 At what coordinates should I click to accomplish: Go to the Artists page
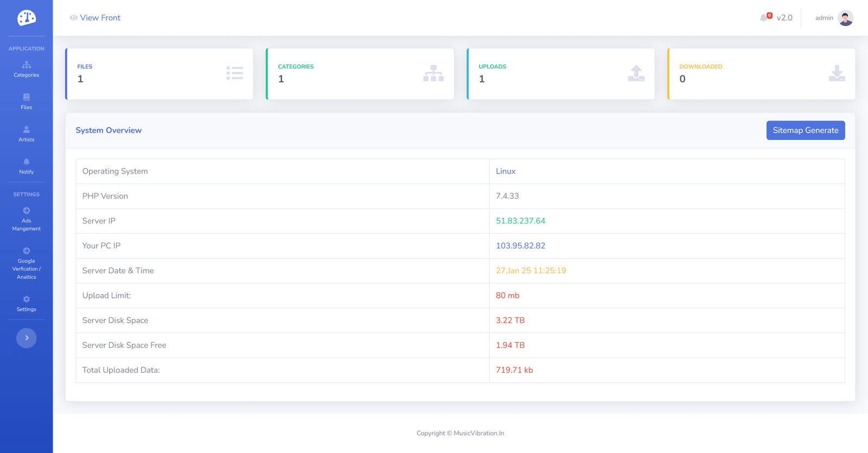[26, 134]
